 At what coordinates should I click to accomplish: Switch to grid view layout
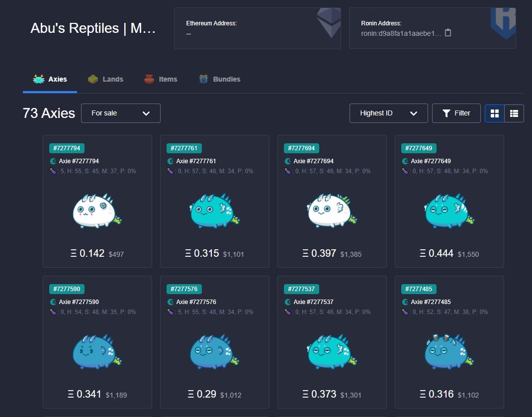[x=495, y=113]
